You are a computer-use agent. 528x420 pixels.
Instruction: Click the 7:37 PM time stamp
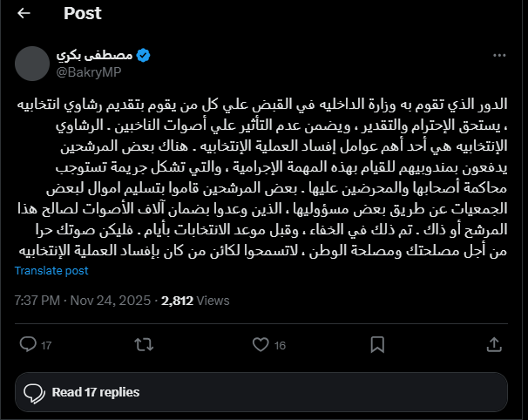coord(37,301)
